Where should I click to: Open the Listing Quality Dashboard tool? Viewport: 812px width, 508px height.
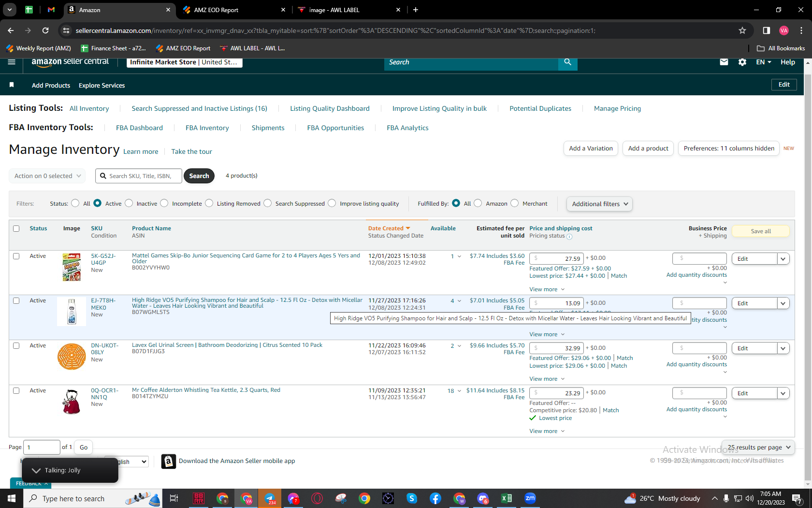pos(330,108)
